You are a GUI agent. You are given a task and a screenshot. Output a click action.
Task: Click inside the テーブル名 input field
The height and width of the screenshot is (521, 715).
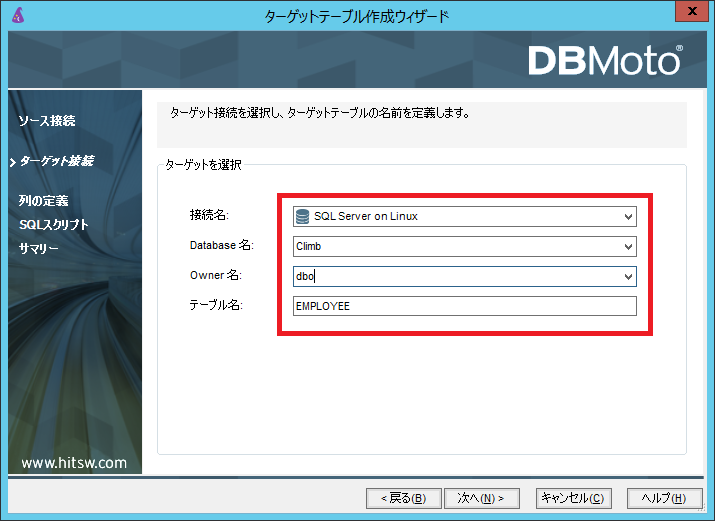[465, 306]
